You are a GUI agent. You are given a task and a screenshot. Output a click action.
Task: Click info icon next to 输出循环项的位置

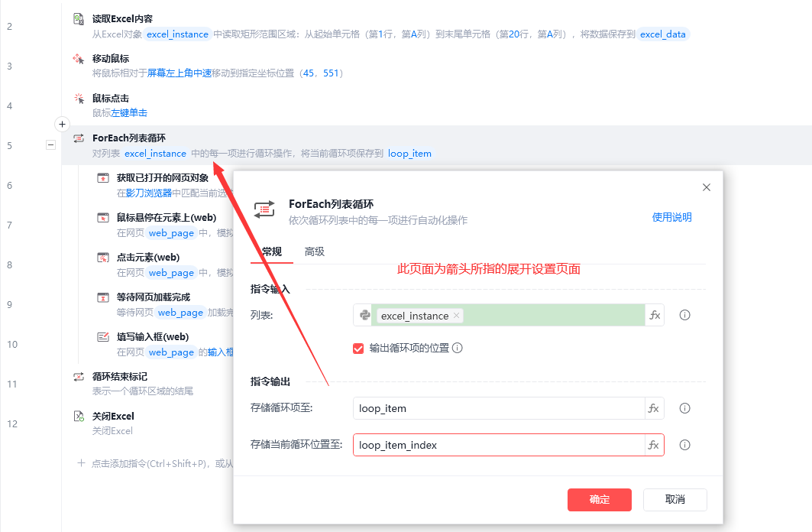point(458,348)
